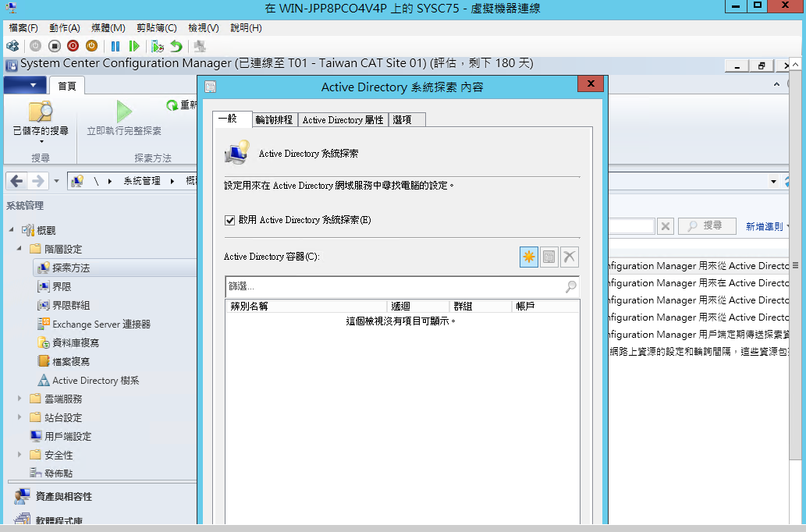Open the 已儲存的搜尋 saved searches icon

pos(41,112)
